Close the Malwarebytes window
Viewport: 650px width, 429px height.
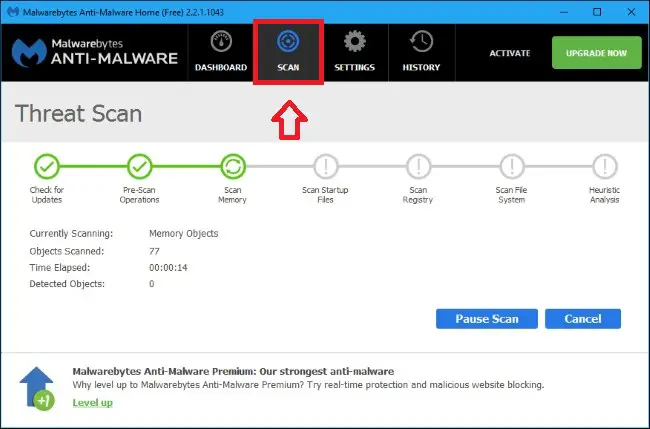point(631,12)
